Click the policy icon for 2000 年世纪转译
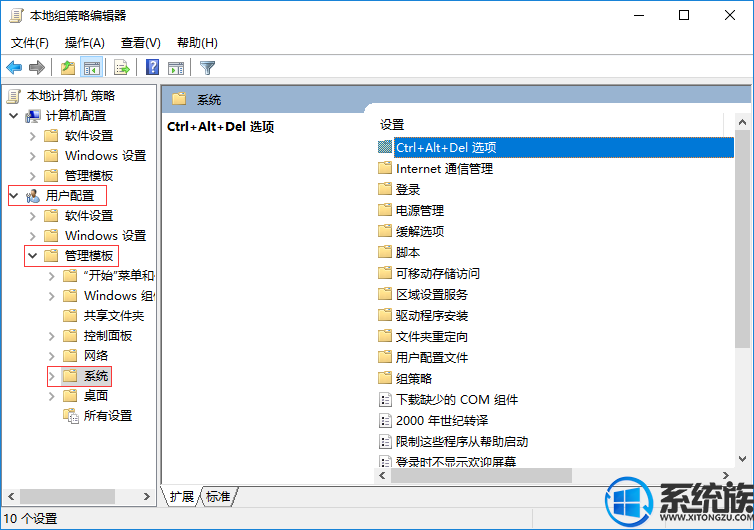Image resolution: width=754 pixels, height=530 pixels. pyautogui.click(x=385, y=421)
